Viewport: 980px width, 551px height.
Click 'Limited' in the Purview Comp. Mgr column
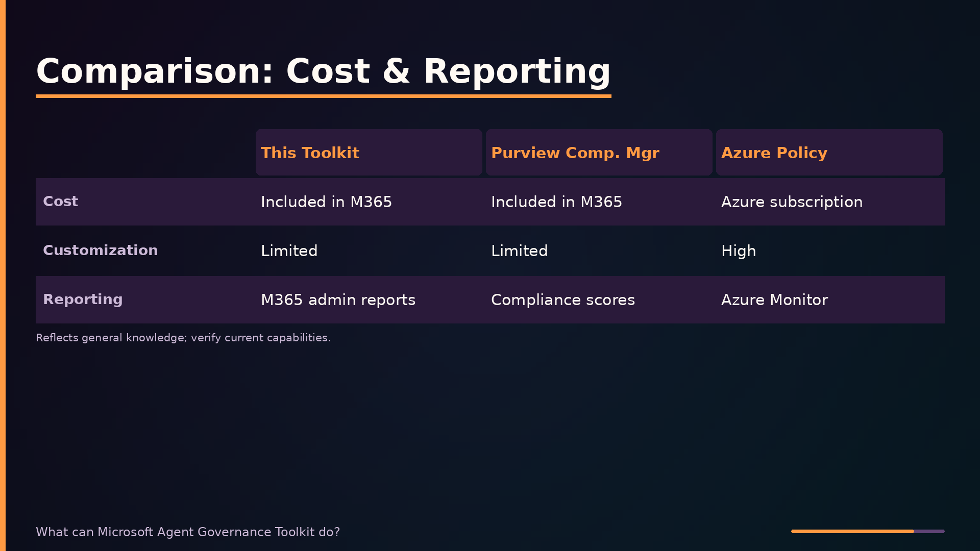519,251
